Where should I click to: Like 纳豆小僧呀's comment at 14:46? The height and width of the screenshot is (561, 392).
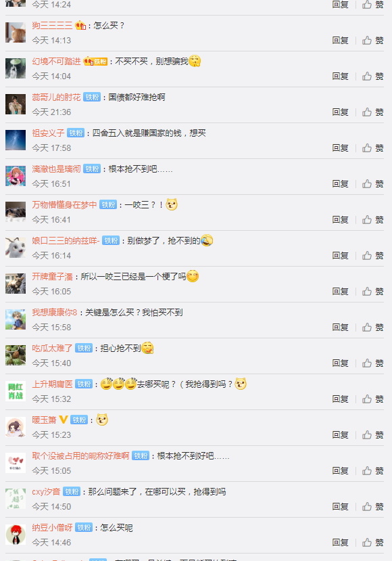click(372, 543)
